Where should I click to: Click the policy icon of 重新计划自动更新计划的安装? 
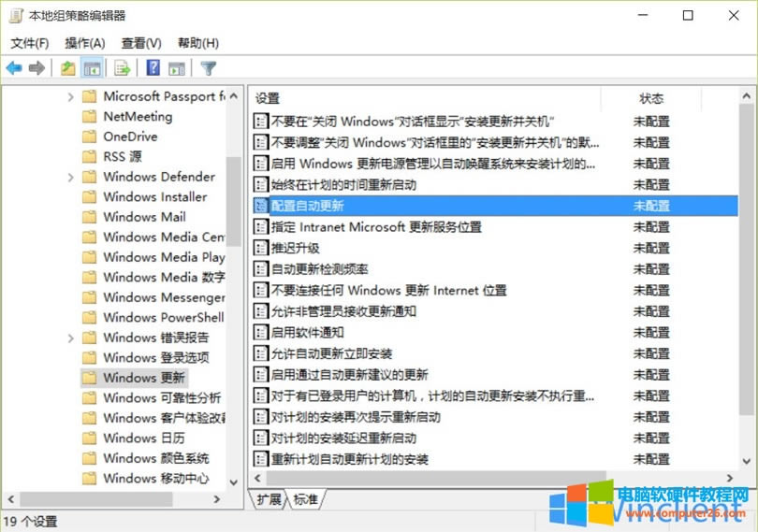tap(261, 459)
